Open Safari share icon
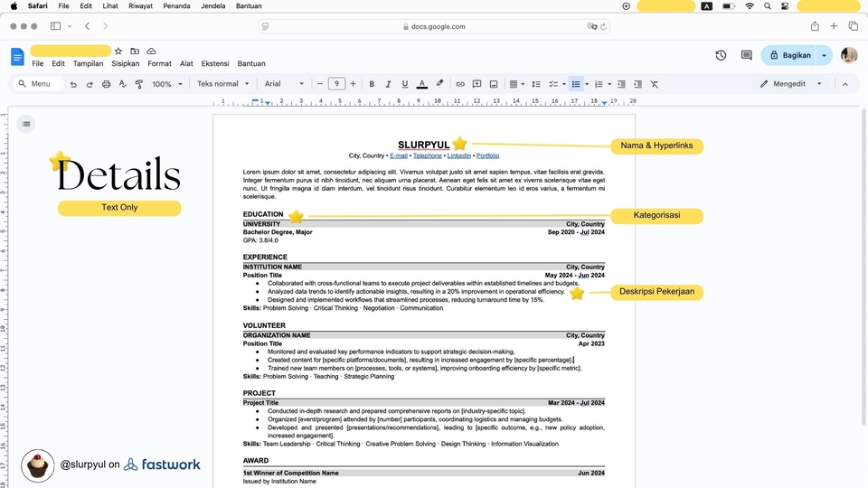Viewport: 868px width, 488px height. [x=815, y=26]
